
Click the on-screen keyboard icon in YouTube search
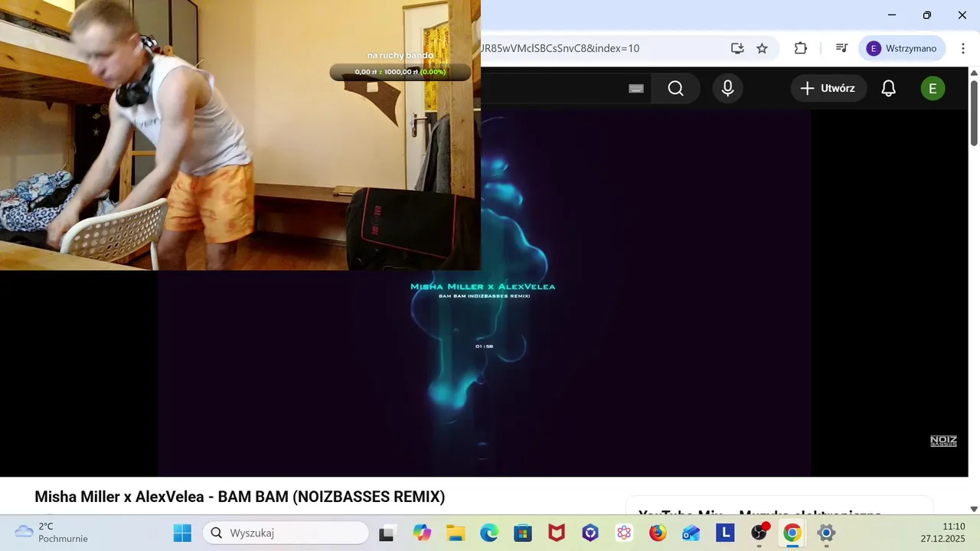point(636,89)
